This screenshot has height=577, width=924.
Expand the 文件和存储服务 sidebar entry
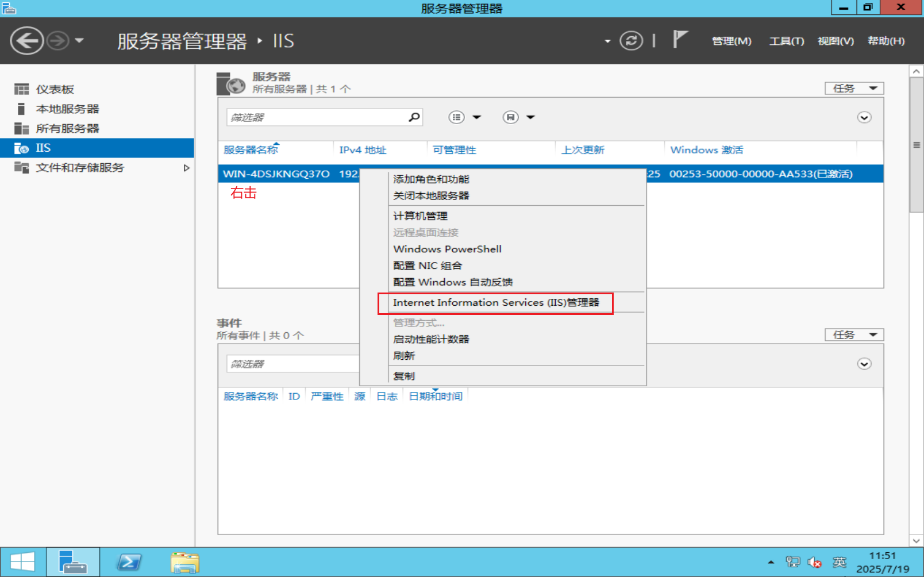186,168
